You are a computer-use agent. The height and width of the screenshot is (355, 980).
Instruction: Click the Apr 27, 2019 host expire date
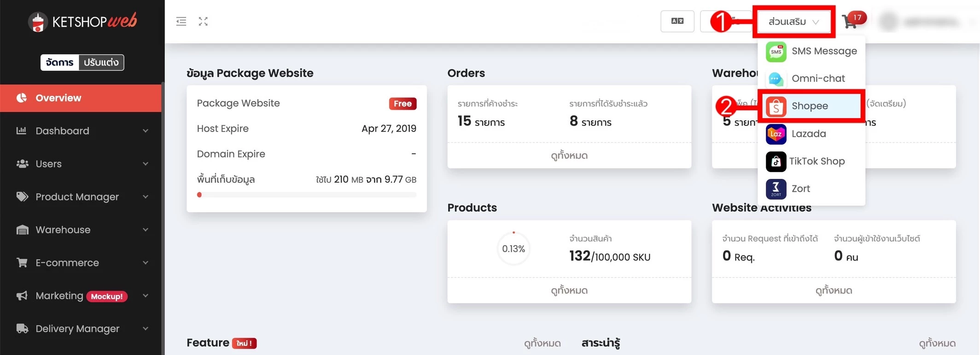[x=389, y=129]
